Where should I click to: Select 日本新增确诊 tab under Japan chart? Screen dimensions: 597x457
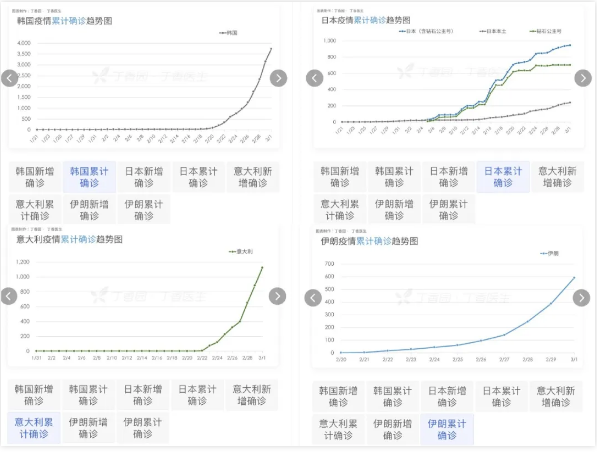click(449, 177)
